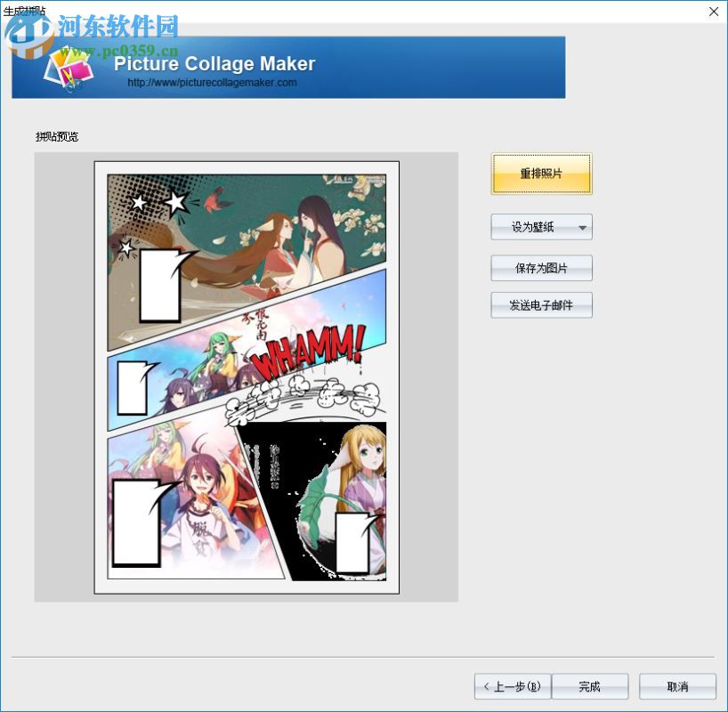Open the 设为壁纸 wallpaper options dropdown

pyautogui.click(x=534, y=227)
